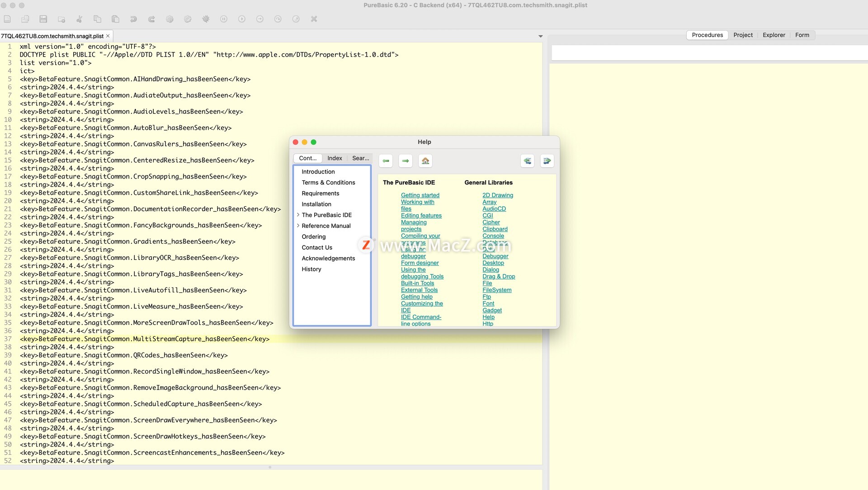Select the Contents tab in Help
Screen dimensions: 868x490
[x=308, y=158]
